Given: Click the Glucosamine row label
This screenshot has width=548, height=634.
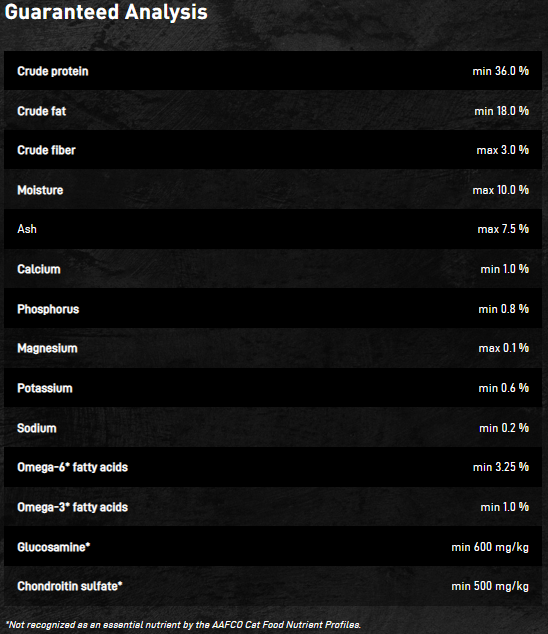Looking at the screenshot, I should (54, 547).
